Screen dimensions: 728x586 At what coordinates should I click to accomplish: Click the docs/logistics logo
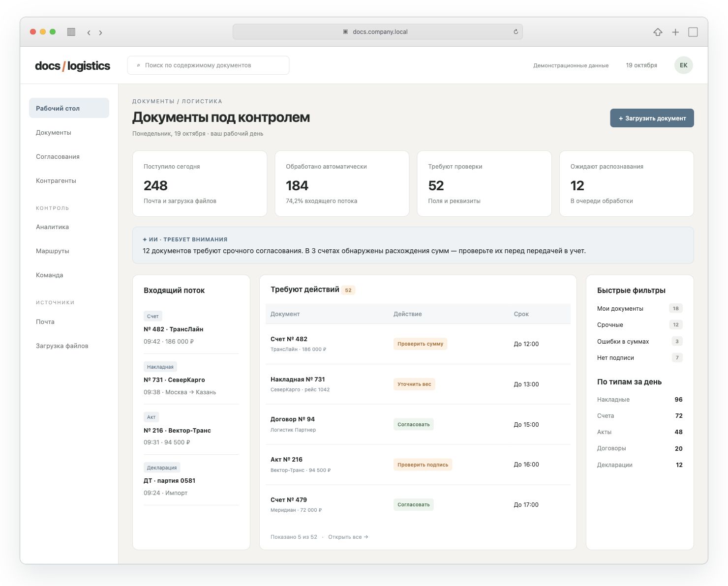[x=73, y=65]
